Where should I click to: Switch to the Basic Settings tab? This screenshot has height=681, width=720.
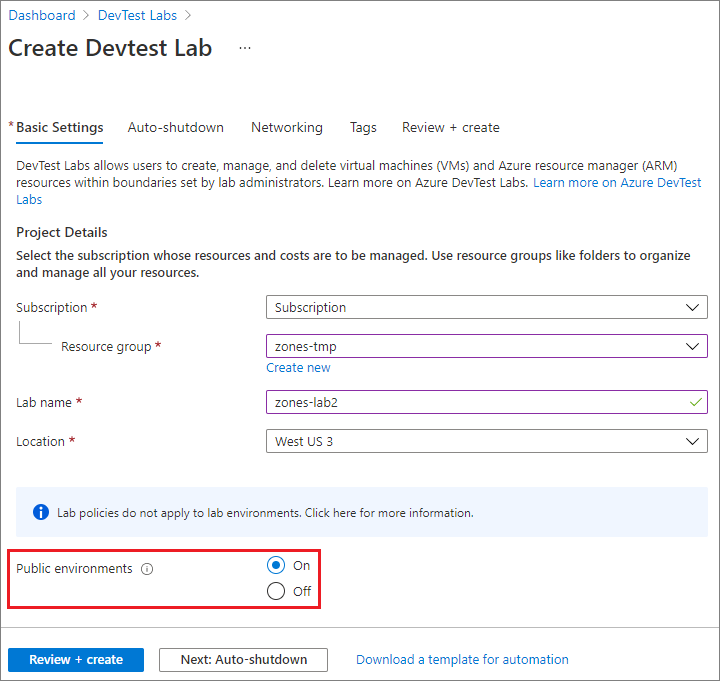point(59,127)
